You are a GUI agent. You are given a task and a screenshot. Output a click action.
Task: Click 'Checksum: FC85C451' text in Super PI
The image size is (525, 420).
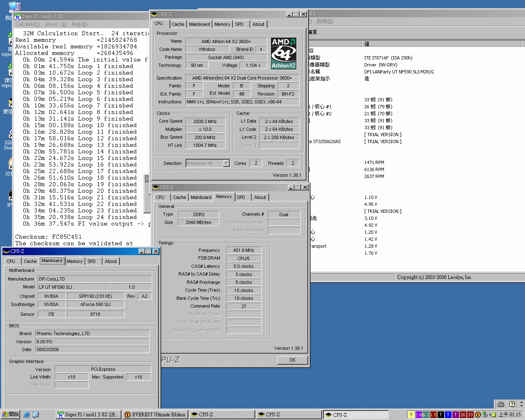pos(48,237)
